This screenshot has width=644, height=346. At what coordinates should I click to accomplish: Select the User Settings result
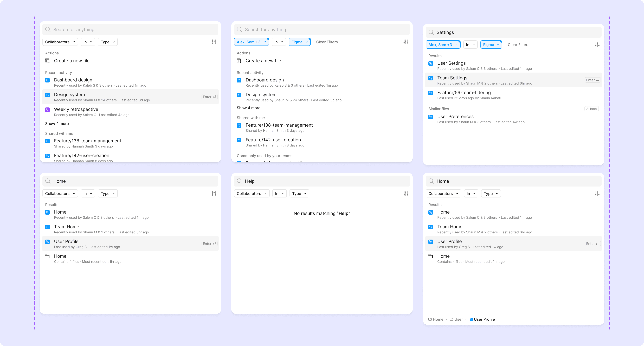tap(513, 66)
